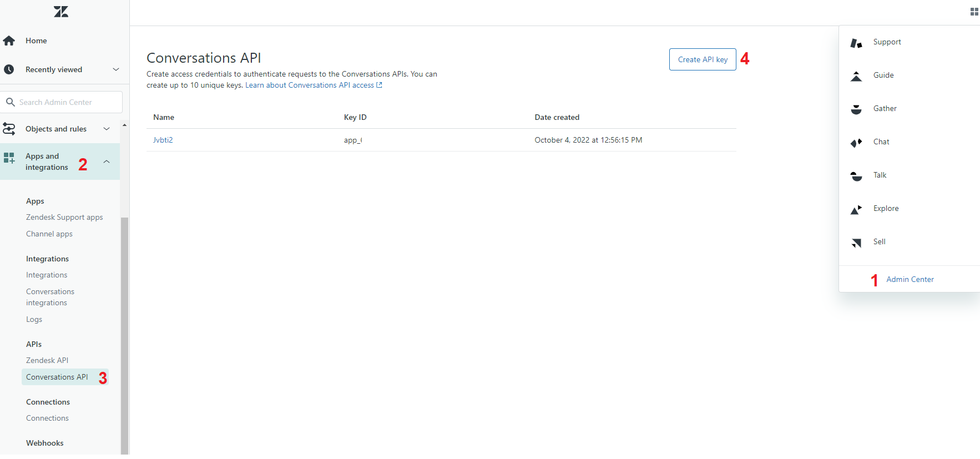Open Conversations integrations page
The width and height of the screenshot is (980, 459).
50,297
